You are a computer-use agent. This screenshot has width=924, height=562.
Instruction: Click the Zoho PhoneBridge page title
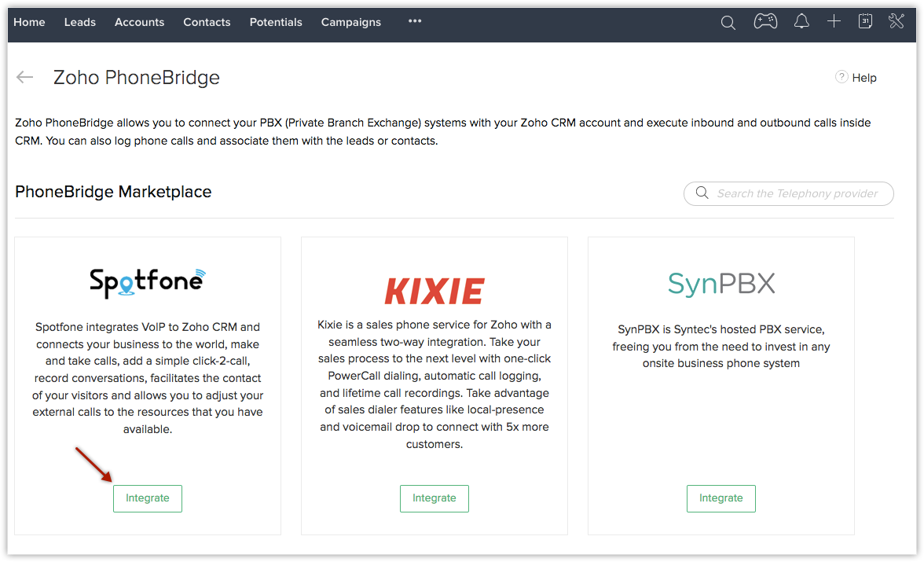click(137, 77)
